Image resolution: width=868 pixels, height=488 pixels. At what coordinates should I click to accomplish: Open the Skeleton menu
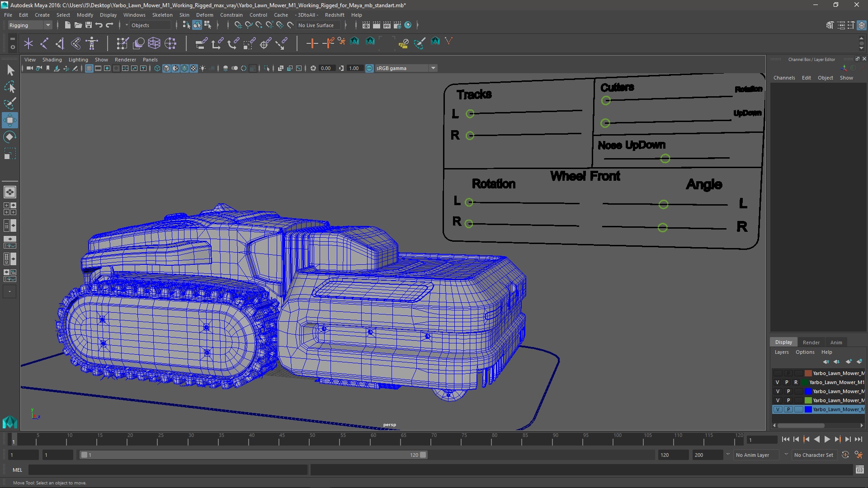162,15
